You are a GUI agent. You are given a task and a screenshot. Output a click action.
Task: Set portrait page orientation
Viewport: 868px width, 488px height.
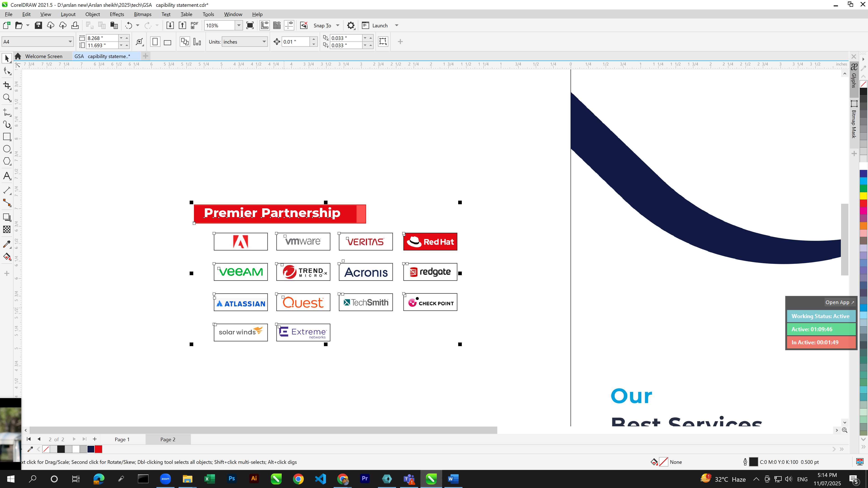click(x=155, y=42)
